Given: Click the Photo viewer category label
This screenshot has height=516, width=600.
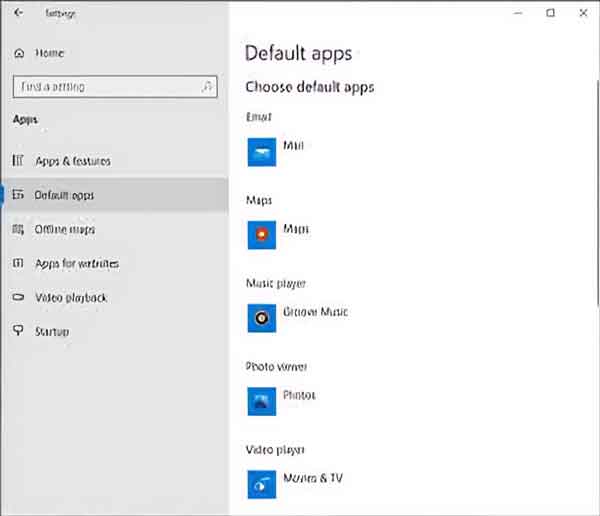Looking at the screenshot, I should [x=276, y=366].
